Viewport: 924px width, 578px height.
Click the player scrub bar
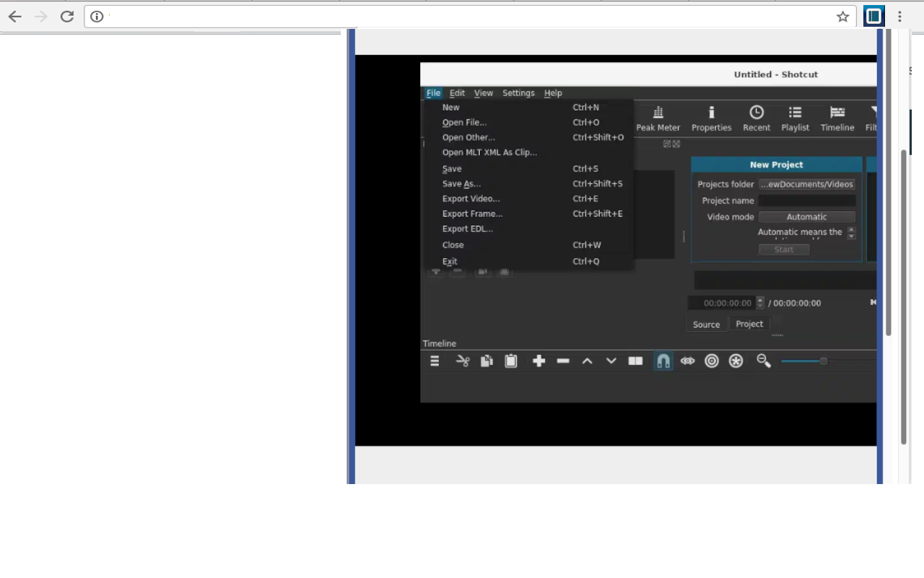pyautogui.click(x=785, y=280)
